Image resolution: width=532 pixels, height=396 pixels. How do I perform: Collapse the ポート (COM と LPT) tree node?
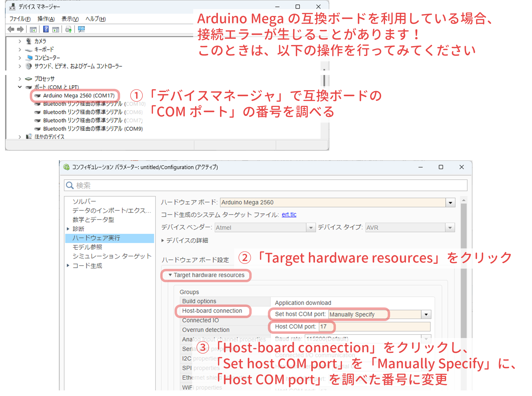point(20,87)
